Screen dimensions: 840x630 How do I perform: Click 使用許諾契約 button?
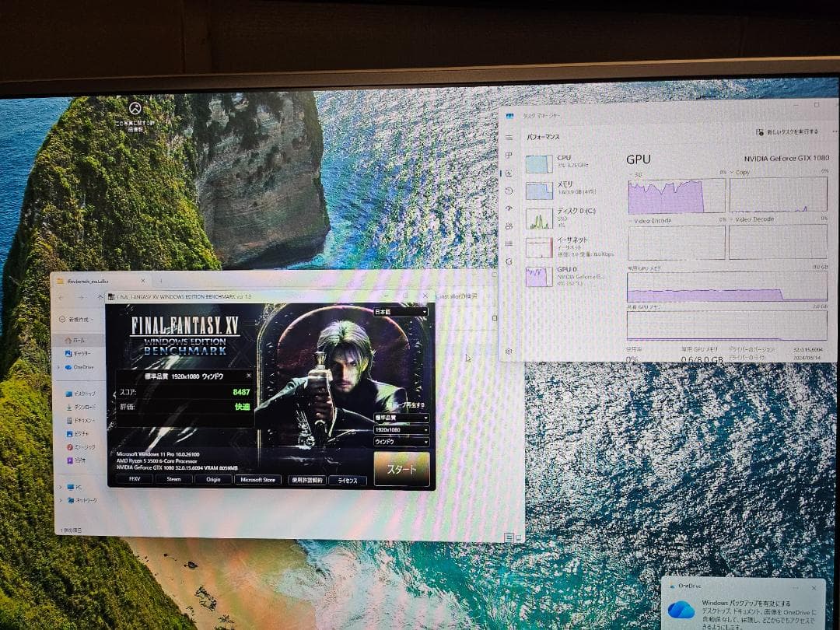pyautogui.click(x=307, y=481)
